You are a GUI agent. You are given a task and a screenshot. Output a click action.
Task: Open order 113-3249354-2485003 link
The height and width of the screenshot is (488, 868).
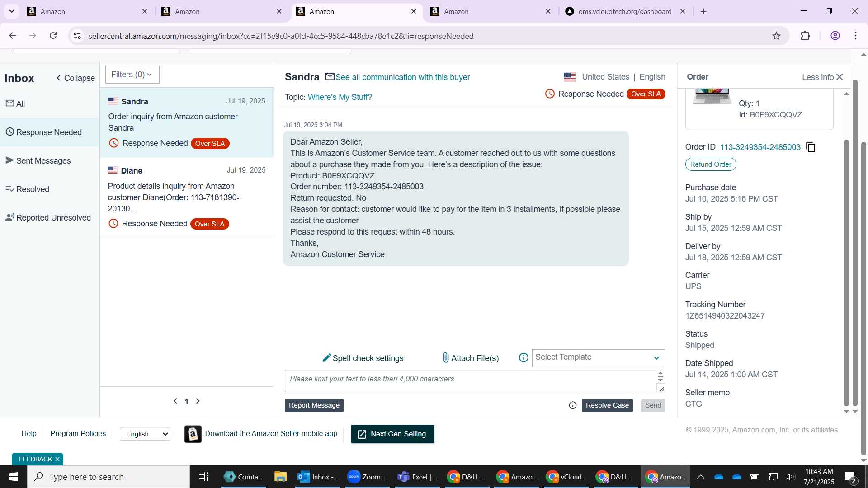tap(760, 147)
